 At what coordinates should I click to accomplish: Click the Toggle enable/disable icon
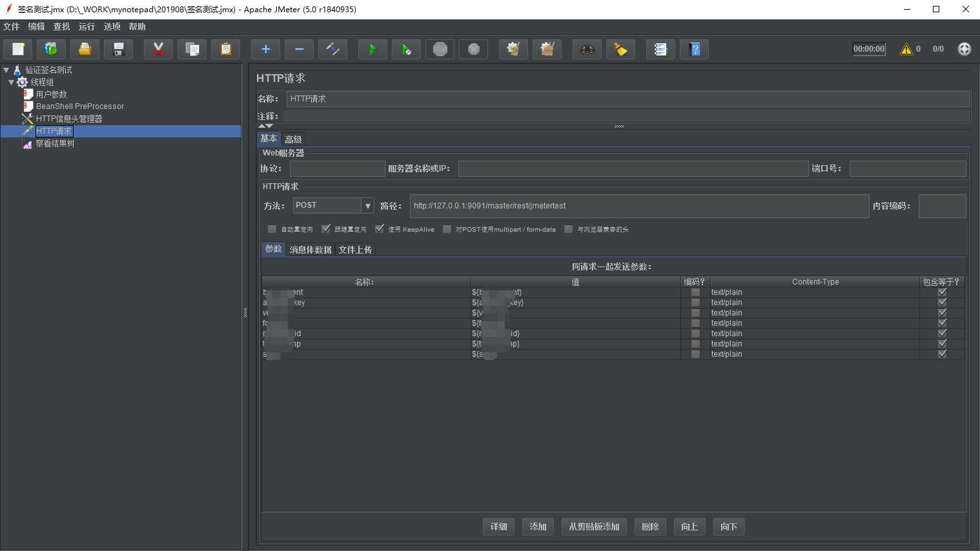[332, 49]
